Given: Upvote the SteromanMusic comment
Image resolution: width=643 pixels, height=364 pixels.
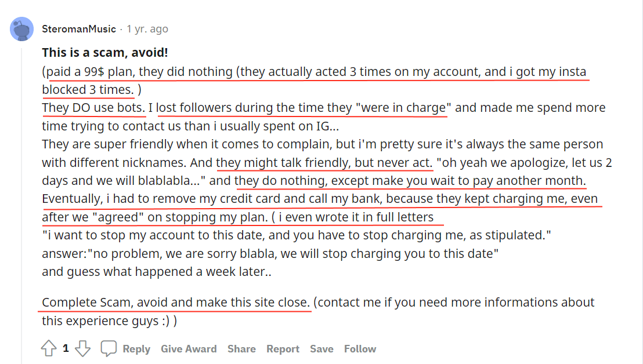Looking at the screenshot, I should [x=49, y=348].
